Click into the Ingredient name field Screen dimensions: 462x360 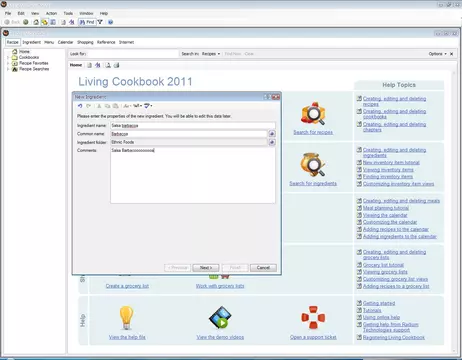(x=193, y=126)
